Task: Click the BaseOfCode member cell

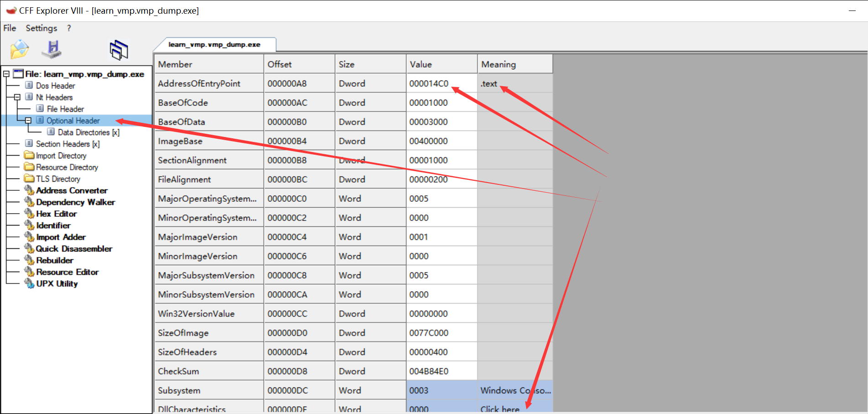Action: pos(209,103)
